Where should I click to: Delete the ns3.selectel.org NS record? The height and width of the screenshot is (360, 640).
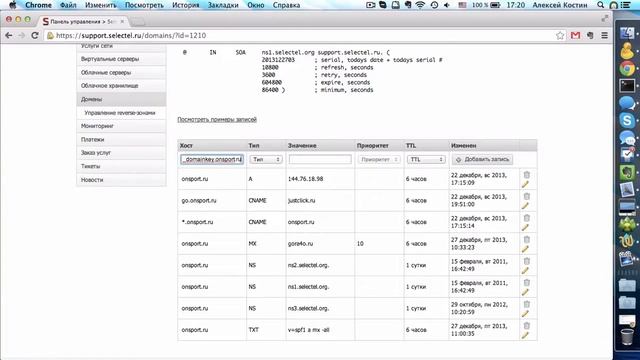point(527,304)
